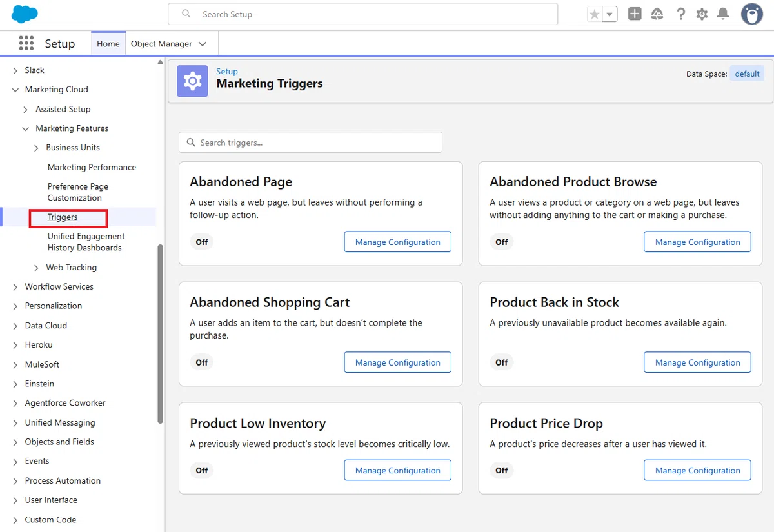This screenshot has height=532, width=774.
Task: Open the Object Manager tab dropdown chevron
Action: [203, 44]
